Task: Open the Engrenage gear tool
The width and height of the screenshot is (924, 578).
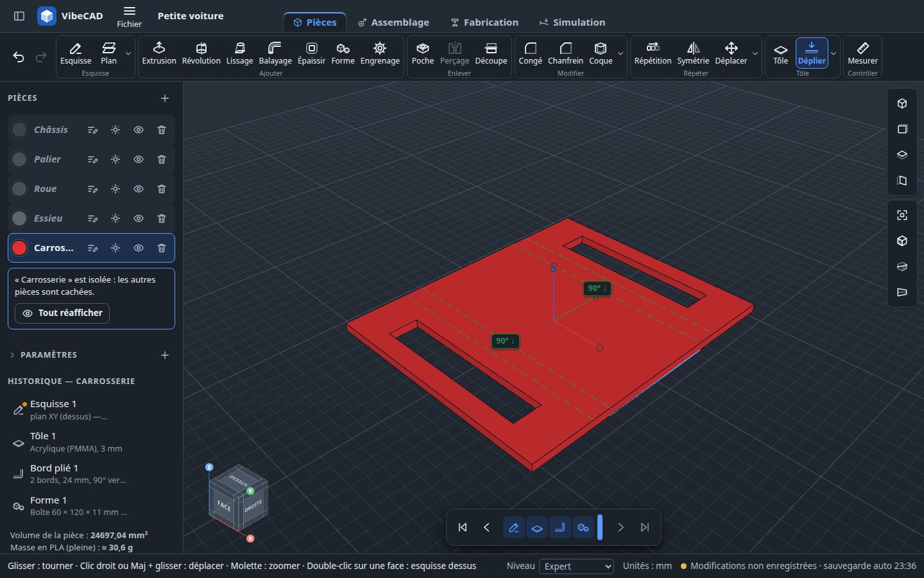Action: pyautogui.click(x=380, y=53)
